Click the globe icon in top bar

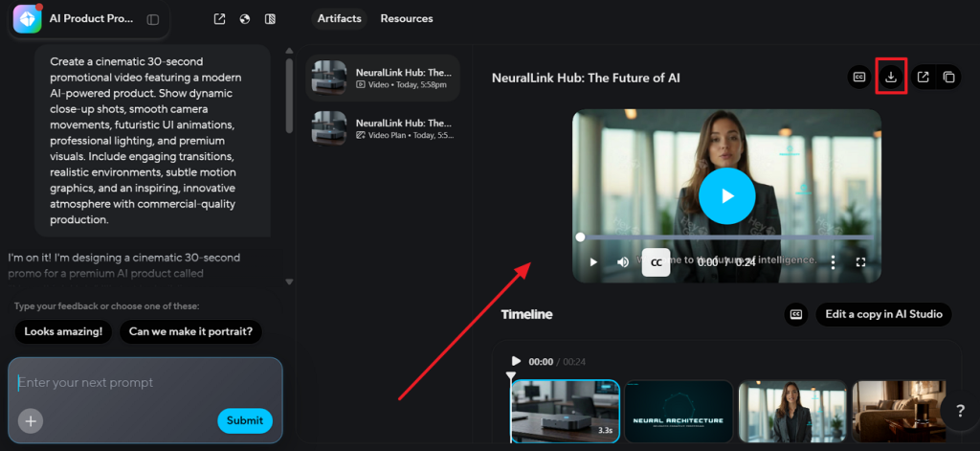pyautogui.click(x=245, y=19)
